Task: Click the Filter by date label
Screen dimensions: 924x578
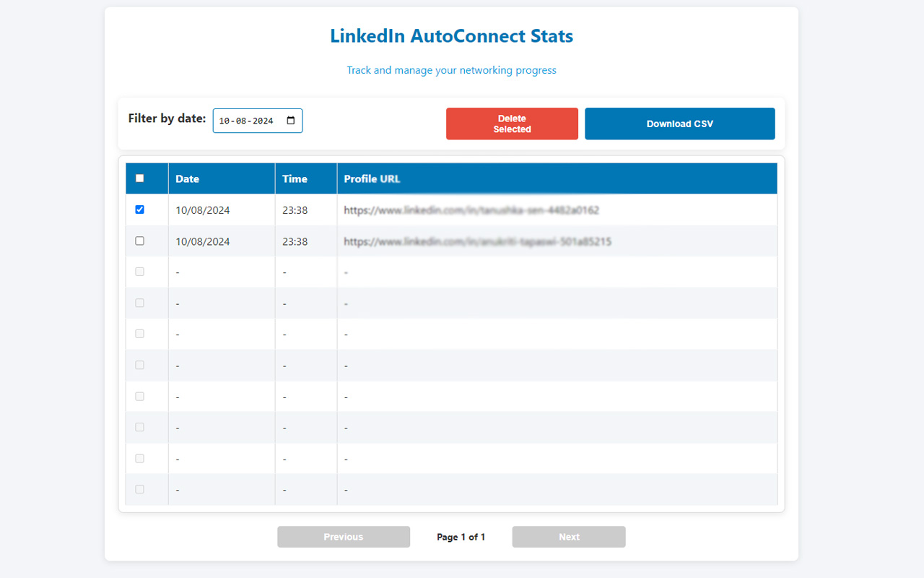Action: click(x=167, y=118)
